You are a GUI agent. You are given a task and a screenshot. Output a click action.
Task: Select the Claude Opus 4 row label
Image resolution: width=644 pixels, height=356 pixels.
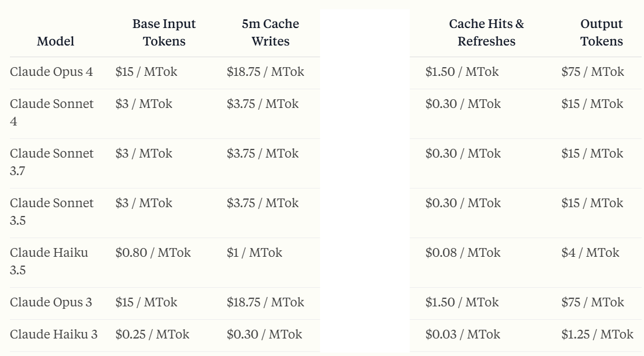point(51,72)
